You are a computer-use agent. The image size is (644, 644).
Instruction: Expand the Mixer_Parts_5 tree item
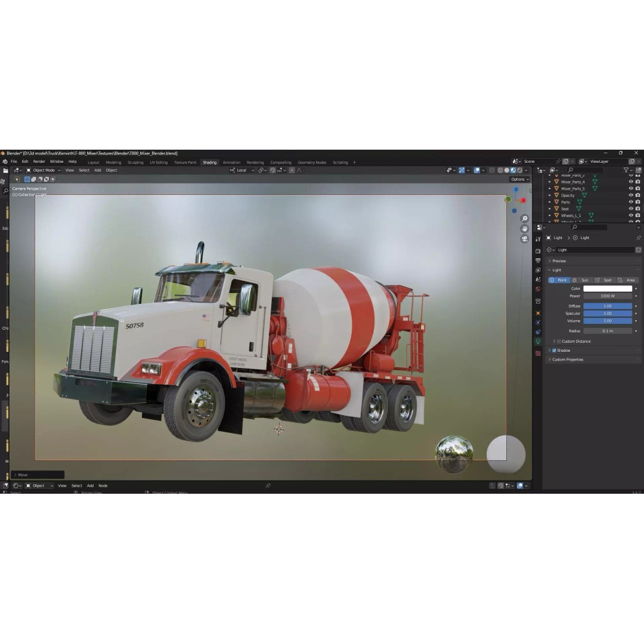click(x=550, y=188)
